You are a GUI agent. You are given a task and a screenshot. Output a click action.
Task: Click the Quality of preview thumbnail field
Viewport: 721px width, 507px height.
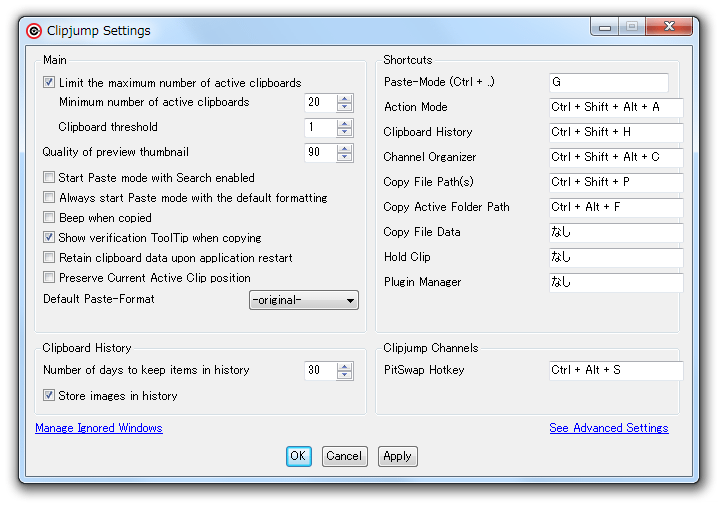click(x=320, y=152)
